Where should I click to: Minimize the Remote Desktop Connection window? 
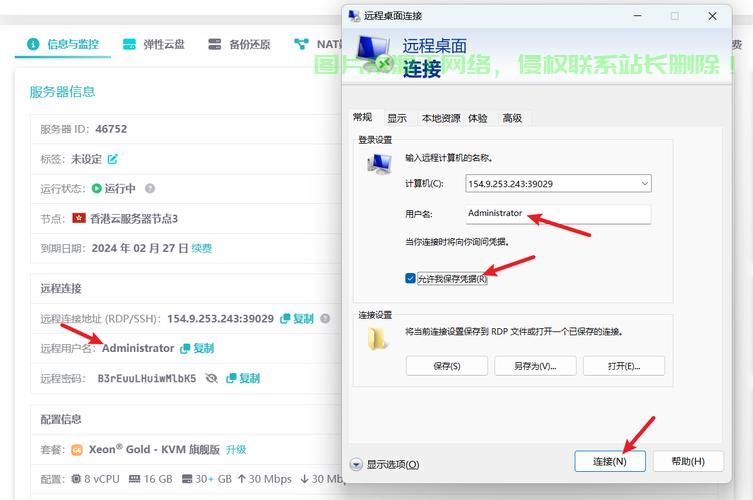coord(637,16)
